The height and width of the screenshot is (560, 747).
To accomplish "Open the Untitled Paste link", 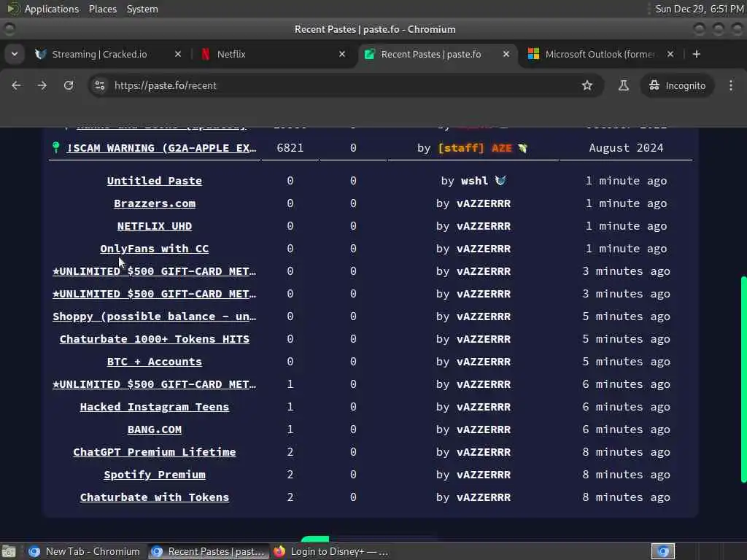I will coord(155,181).
